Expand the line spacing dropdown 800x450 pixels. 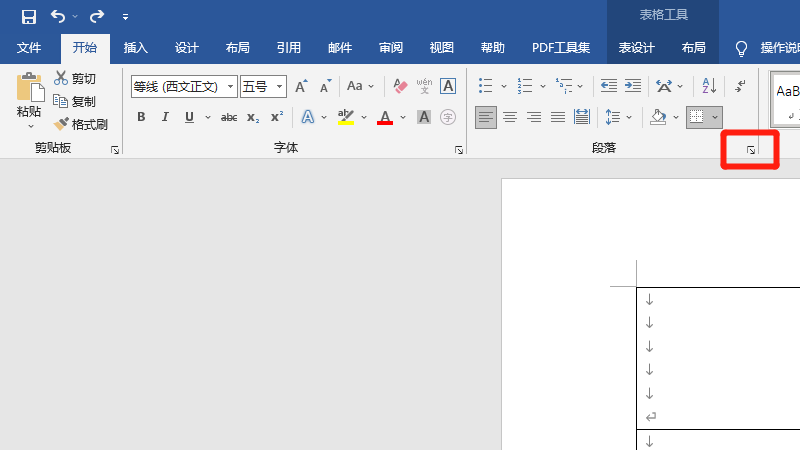point(628,117)
